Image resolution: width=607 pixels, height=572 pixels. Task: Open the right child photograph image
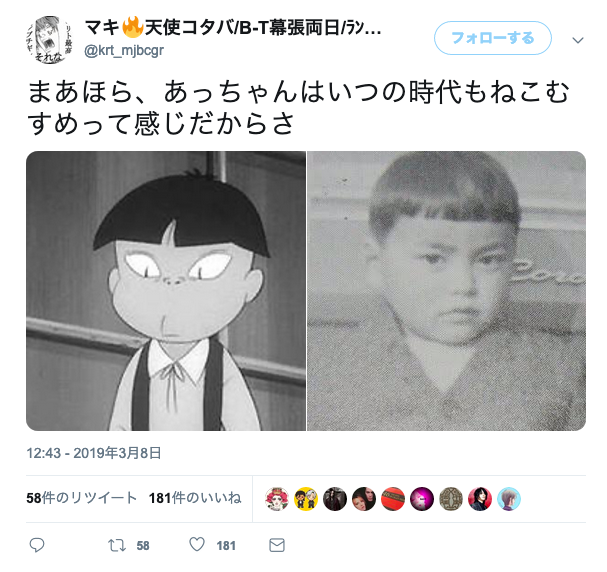click(x=446, y=291)
